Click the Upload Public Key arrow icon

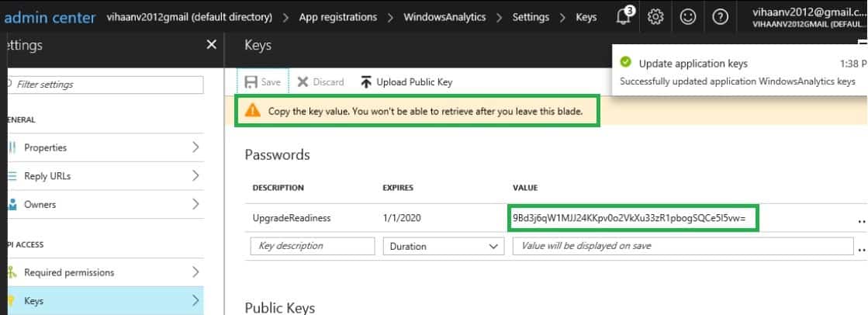click(366, 82)
